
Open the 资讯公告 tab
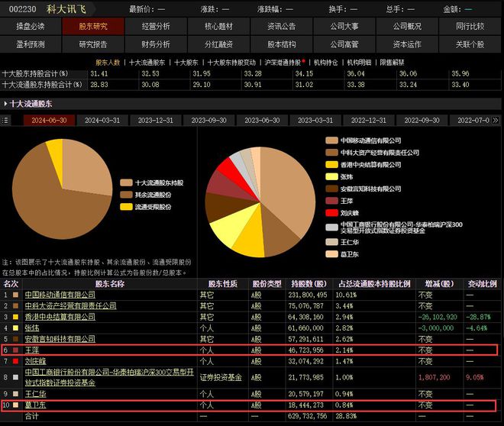coord(282,26)
